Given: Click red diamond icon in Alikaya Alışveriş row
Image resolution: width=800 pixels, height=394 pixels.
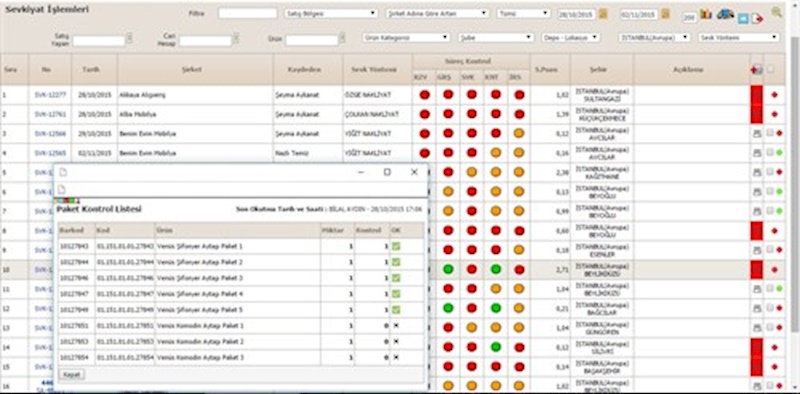Looking at the screenshot, I should (775, 95).
